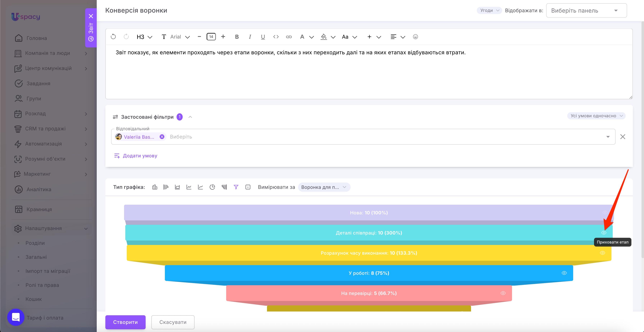Apply underline formatting
The image size is (644, 332).
coord(263,37)
